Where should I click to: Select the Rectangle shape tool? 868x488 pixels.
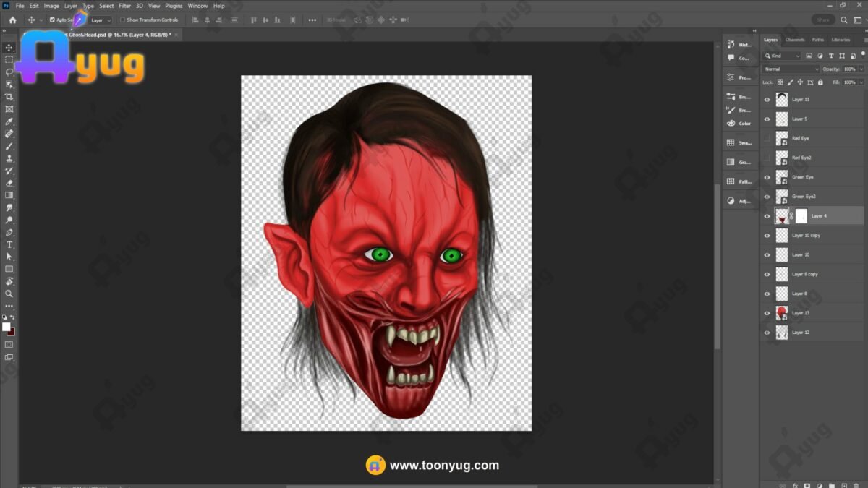(x=9, y=269)
